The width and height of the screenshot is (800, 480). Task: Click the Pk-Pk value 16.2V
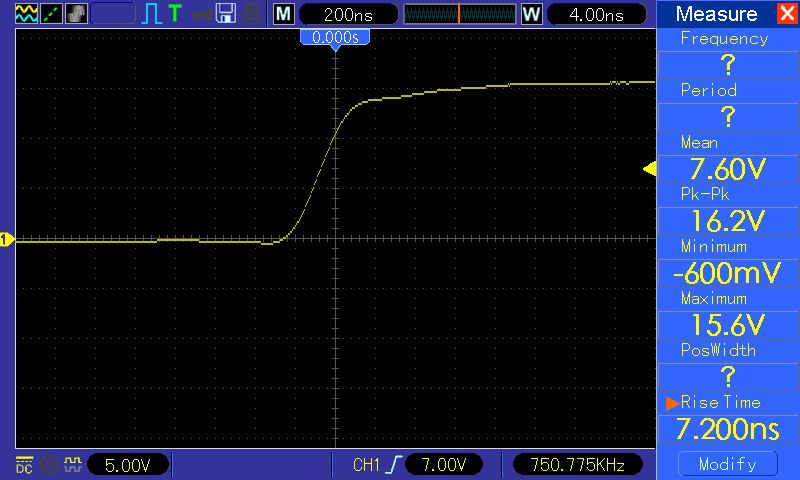click(x=728, y=220)
